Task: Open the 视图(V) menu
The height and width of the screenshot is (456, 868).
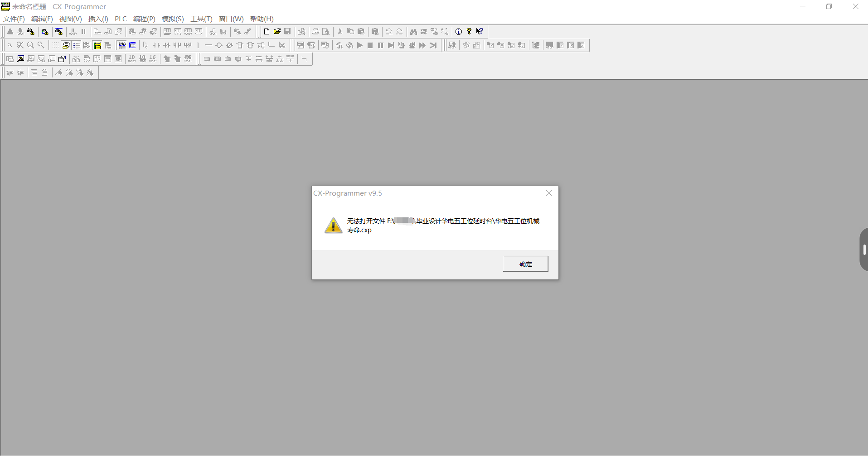Action: tap(70, 19)
